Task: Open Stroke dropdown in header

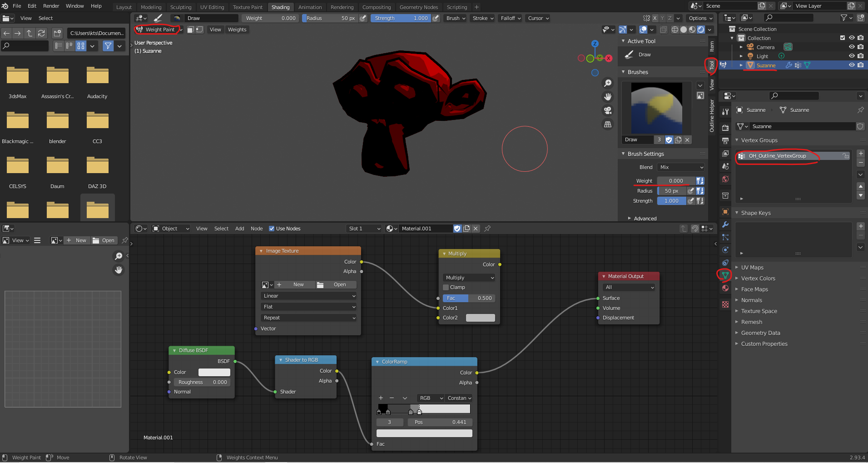Action: 482,18
